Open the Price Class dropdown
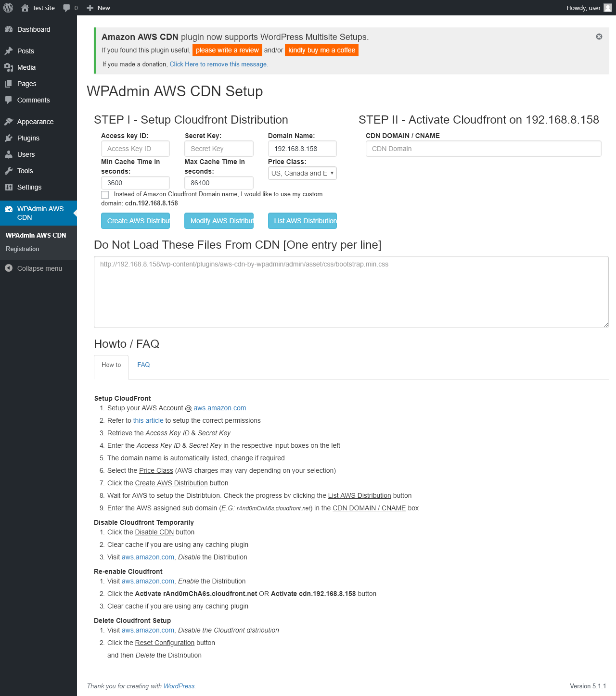This screenshot has height=696, width=616. [x=302, y=173]
